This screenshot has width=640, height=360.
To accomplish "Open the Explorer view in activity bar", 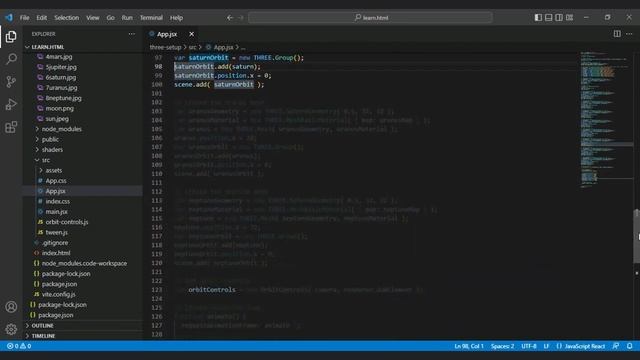I will (x=11, y=37).
